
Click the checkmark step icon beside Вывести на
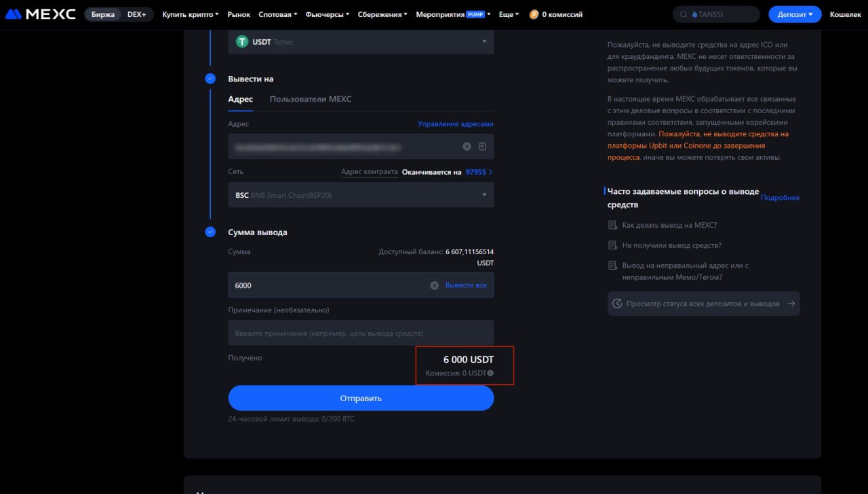coord(210,79)
